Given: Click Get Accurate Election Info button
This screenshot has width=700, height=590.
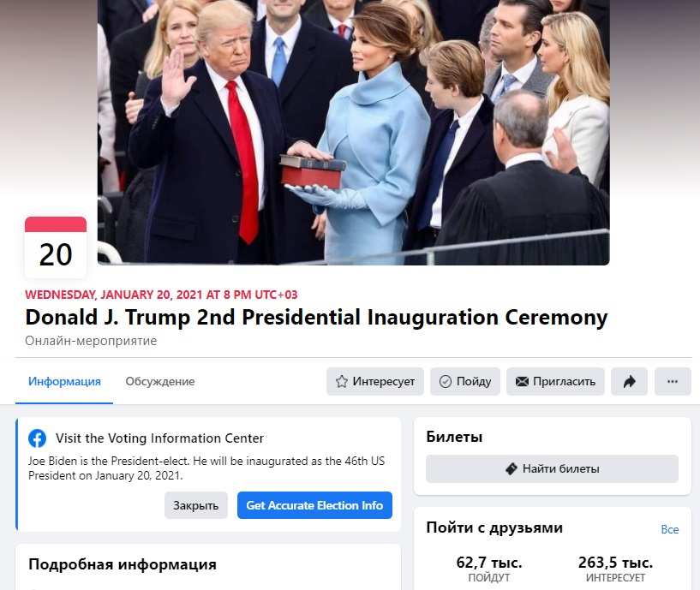Looking at the screenshot, I should (x=314, y=505).
